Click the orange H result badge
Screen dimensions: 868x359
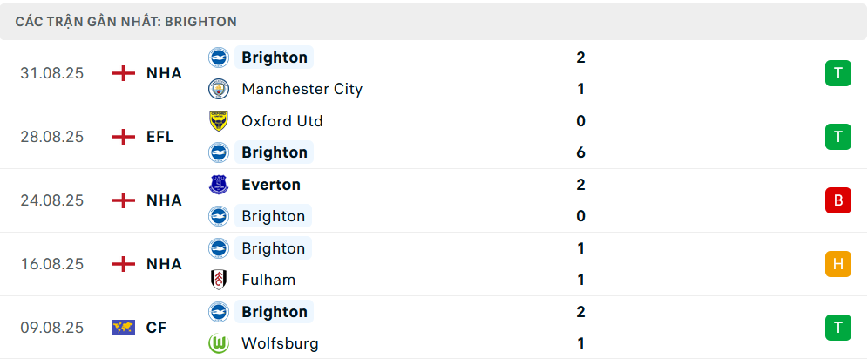point(837,264)
